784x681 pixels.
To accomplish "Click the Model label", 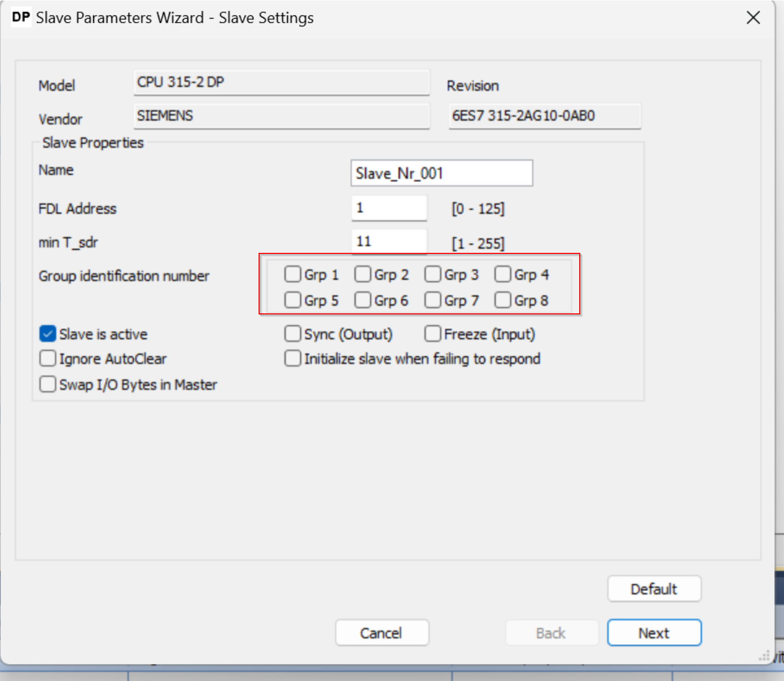I will click(x=57, y=86).
